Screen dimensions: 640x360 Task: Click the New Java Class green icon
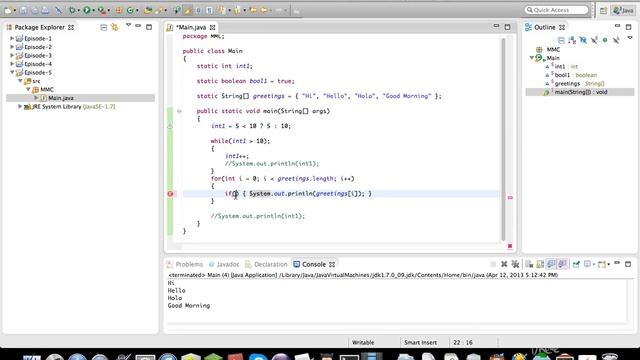(x=130, y=10)
